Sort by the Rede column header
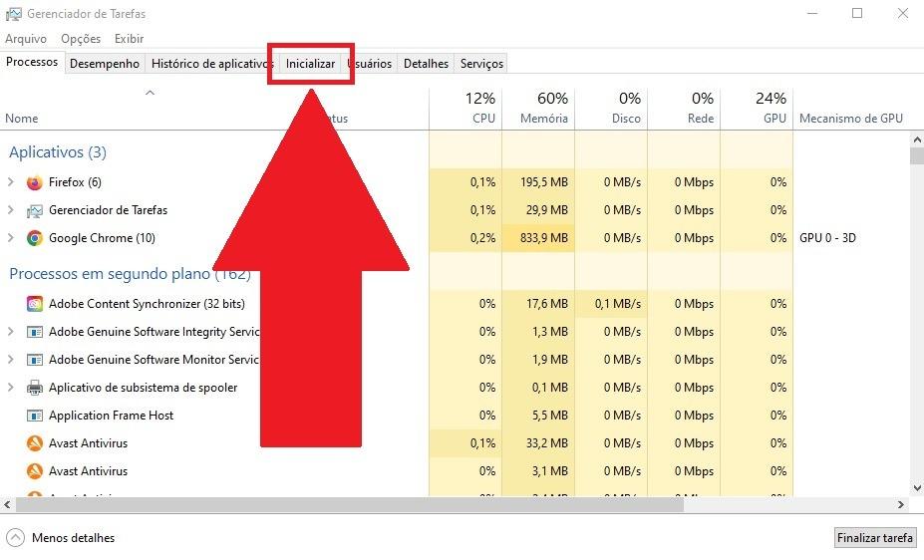 684,109
